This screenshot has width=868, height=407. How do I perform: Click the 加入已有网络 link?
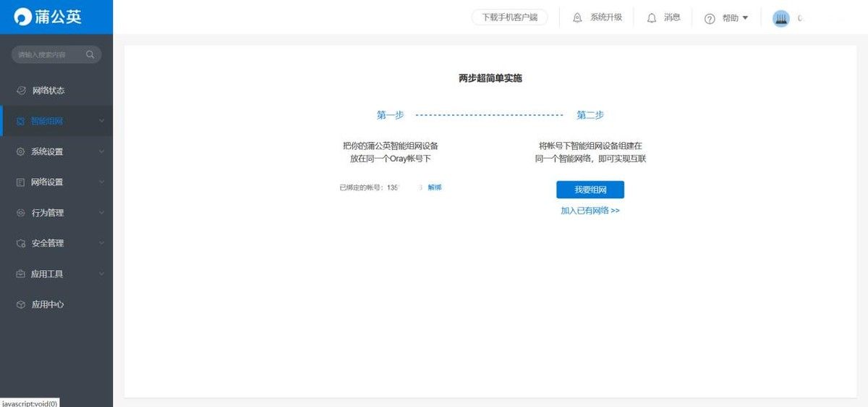pyautogui.click(x=590, y=211)
